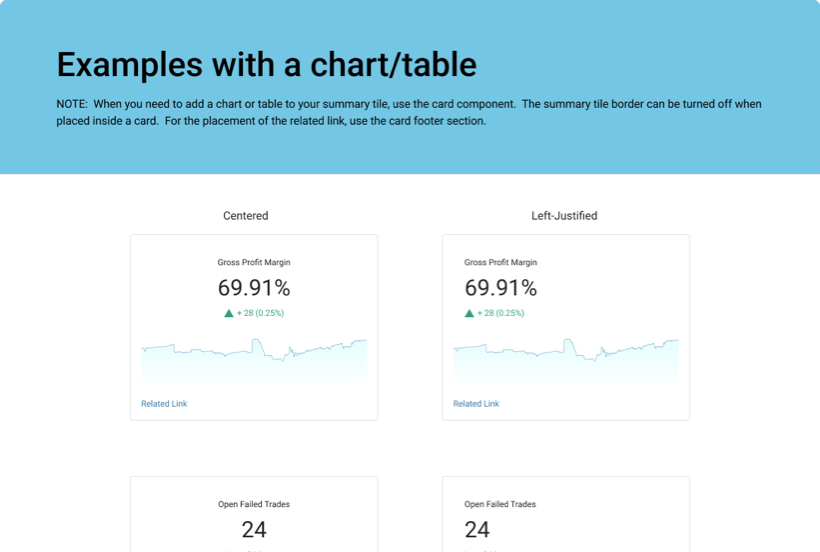820x552 pixels.
Task: Click Open Failed Trades label in lower-right card
Action: [500, 504]
